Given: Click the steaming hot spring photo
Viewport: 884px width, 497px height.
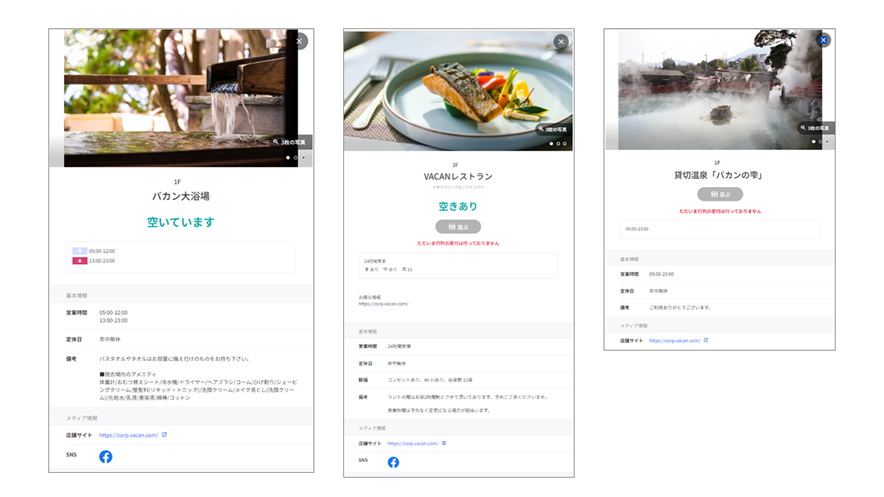Looking at the screenshot, I should coord(710,90).
